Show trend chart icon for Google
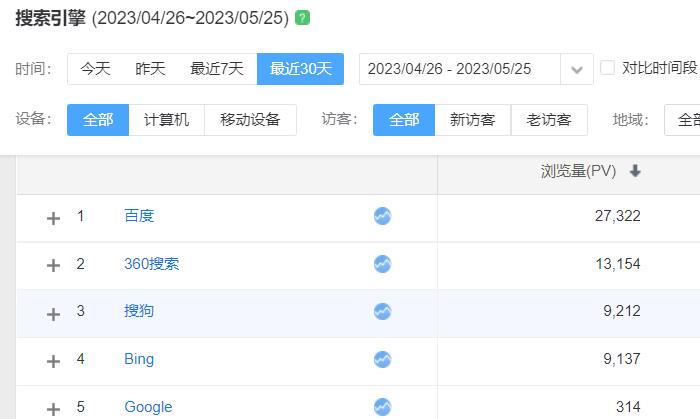Viewport: 700px width, 419px height. click(x=382, y=407)
